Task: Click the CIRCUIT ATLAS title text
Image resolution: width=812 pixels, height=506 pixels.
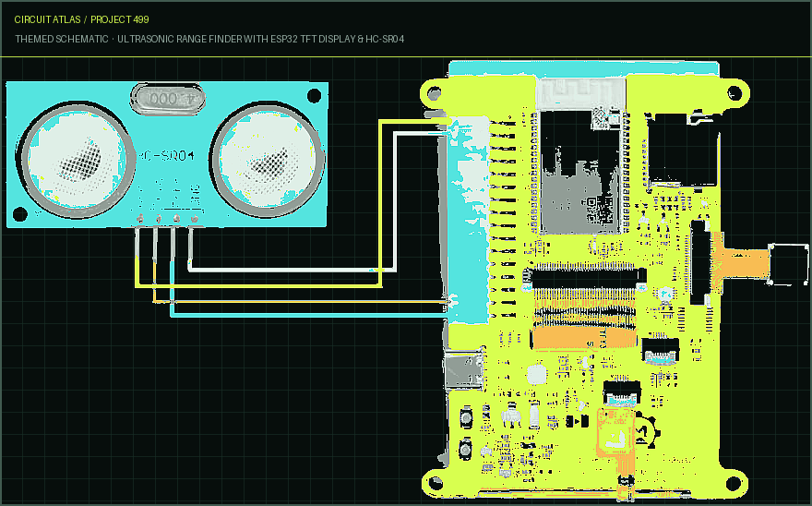Action: tap(48, 19)
